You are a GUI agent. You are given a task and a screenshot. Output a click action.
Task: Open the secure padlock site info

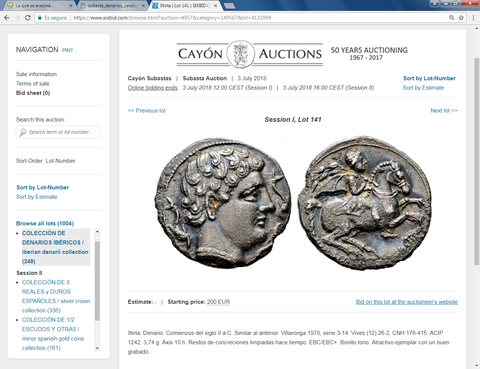point(40,18)
